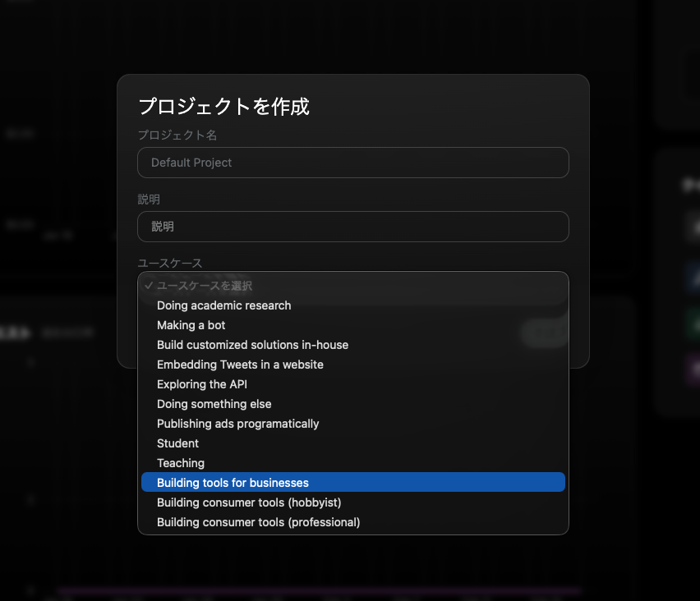This screenshot has width=700, height=601.
Task: Select the Teaching use case
Action: (181, 463)
